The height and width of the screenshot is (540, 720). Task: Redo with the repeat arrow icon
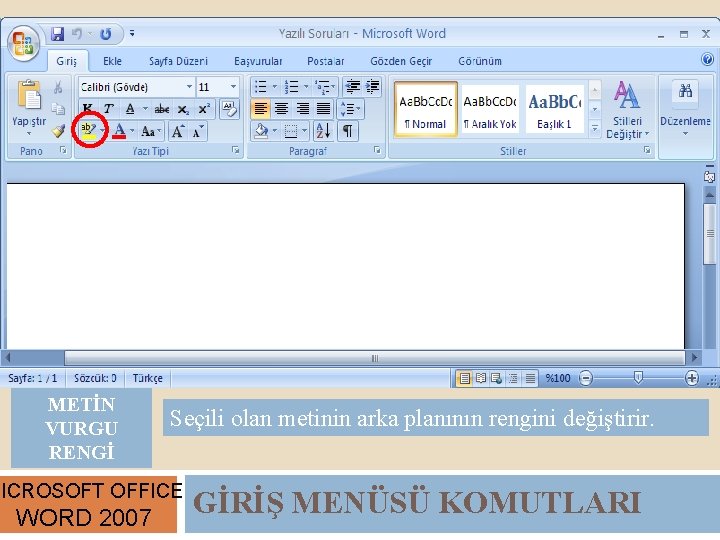click(106, 34)
